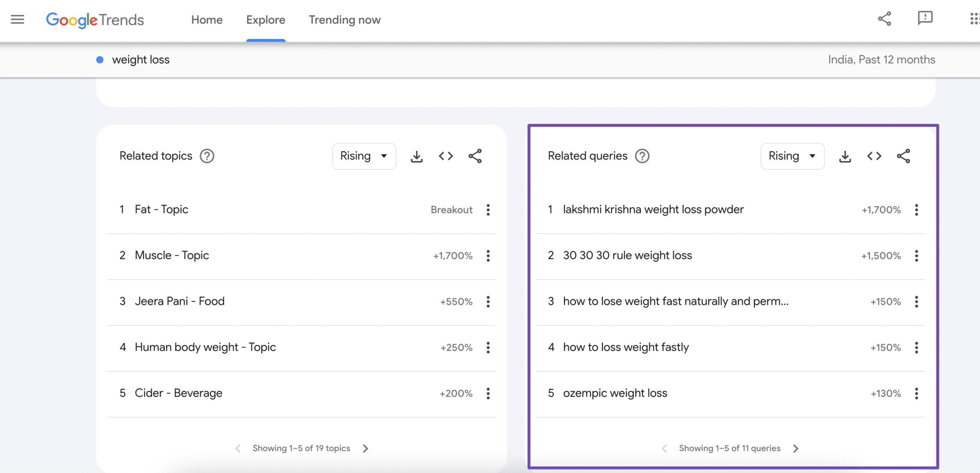980x473 pixels.
Task: Go to previous page of related queries
Action: tap(665, 448)
